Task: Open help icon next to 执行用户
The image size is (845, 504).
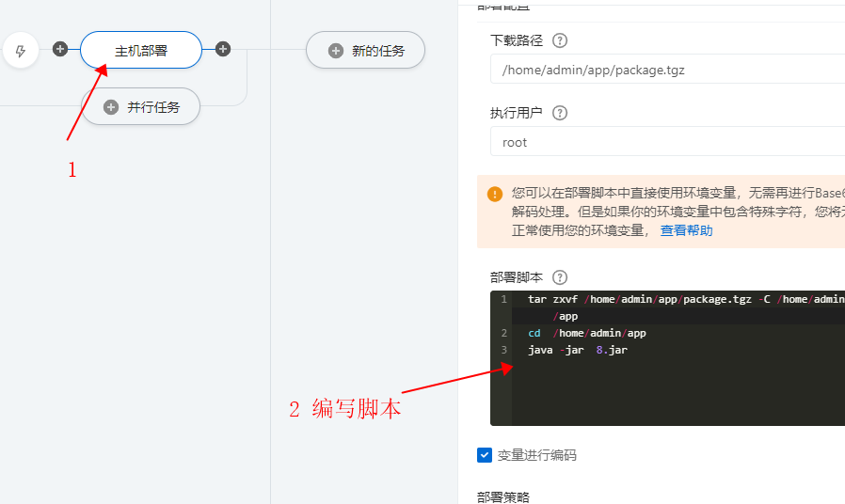Action: click(560, 113)
